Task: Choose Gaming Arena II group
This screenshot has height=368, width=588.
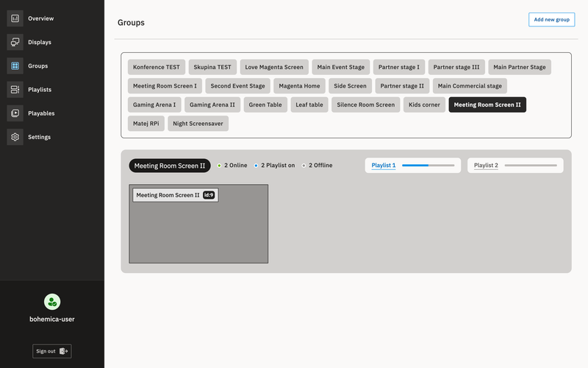Action: pyautogui.click(x=212, y=105)
